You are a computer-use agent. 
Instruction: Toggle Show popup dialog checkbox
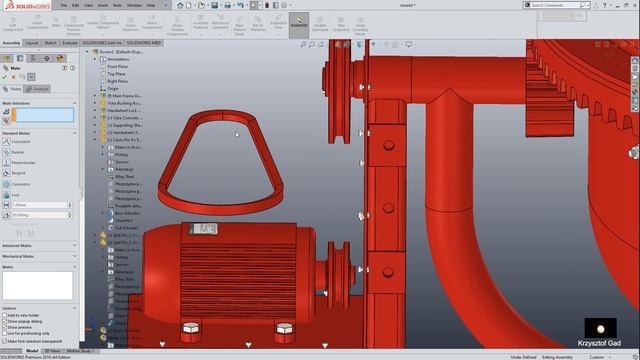click(x=4, y=321)
